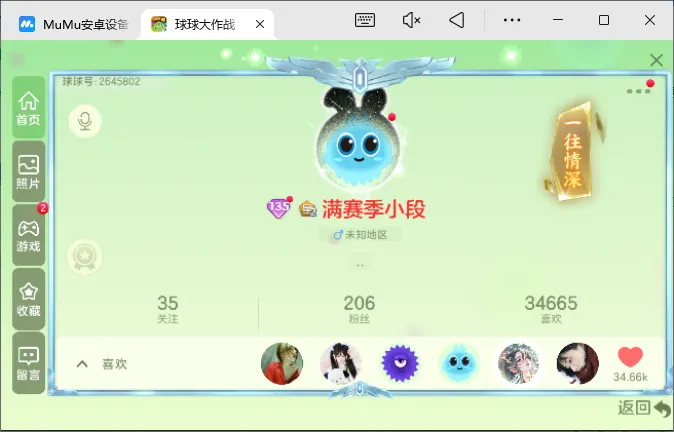Click the red heart like icon
The width and height of the screenshot is (674, 432).
(630, 358)
